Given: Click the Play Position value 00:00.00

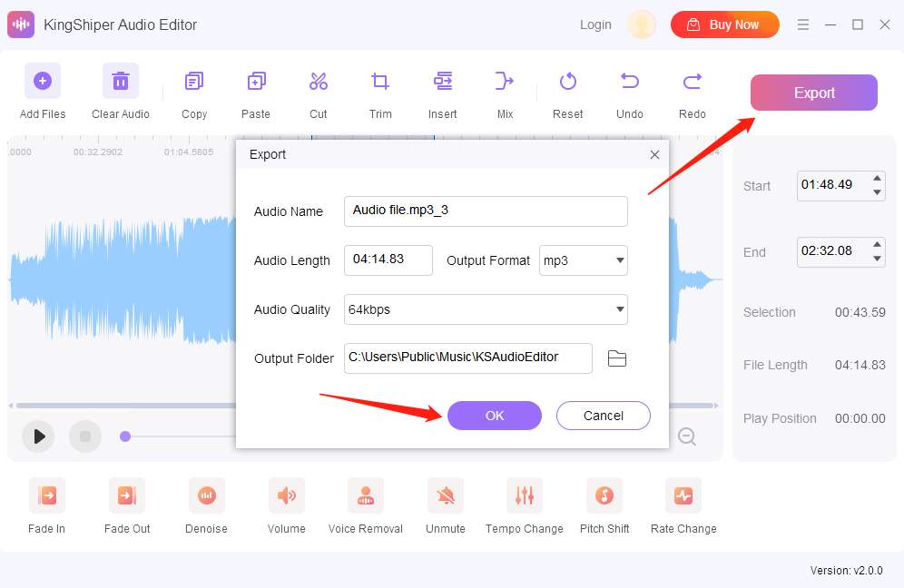Looking at the screenshot, I should point(860,418).
